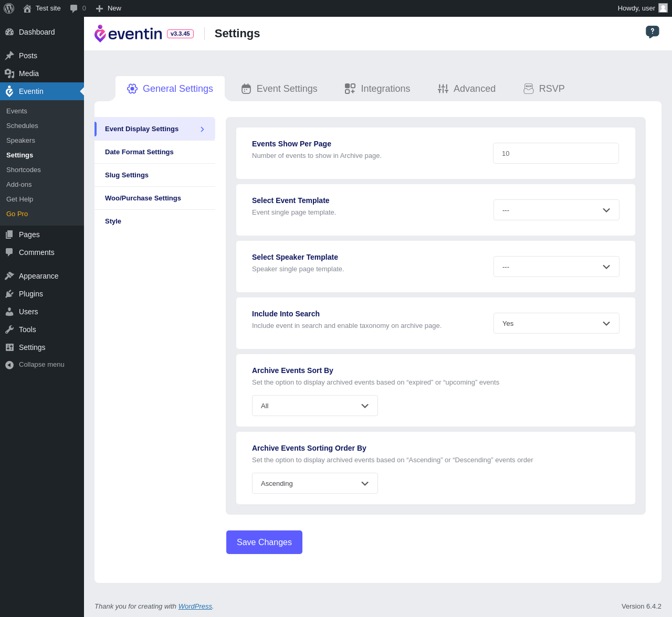The width and height of the screenshot is (672, 617).
Task: Open the Archive Events Sort By dropdown
Action: click(315, 406)
